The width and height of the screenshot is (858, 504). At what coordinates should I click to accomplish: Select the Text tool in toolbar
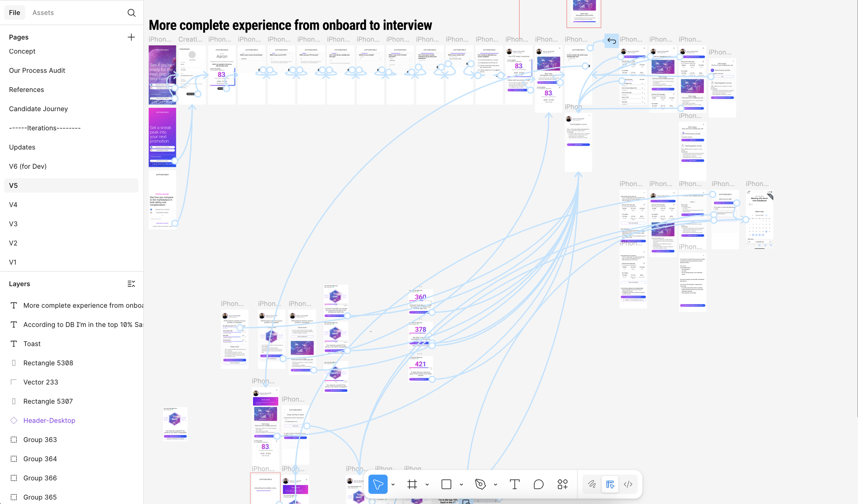[x=514, y=484]
